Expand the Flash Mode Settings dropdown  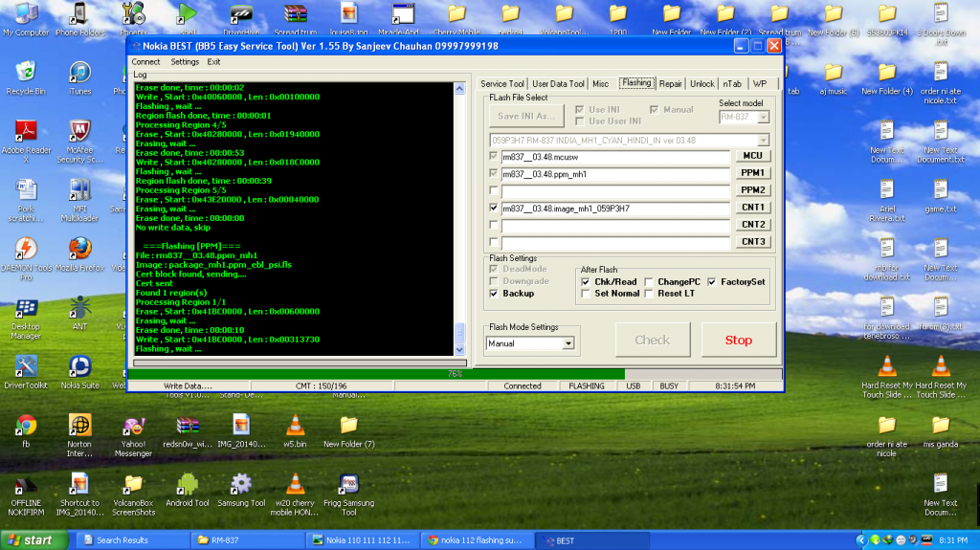[x=568, y=343]
